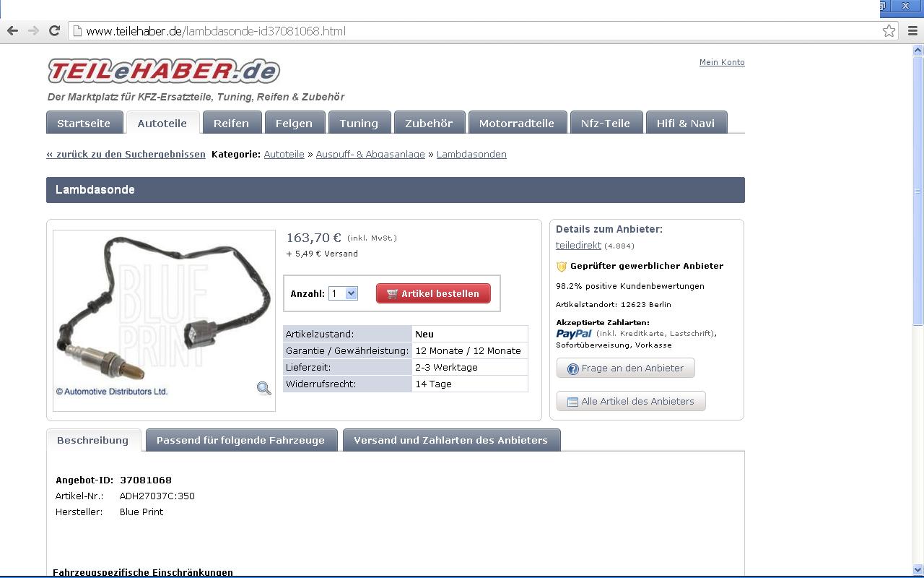This screenshot has height=578, width=924.
Task: Click the browser forward arrow
Action: 33,30
